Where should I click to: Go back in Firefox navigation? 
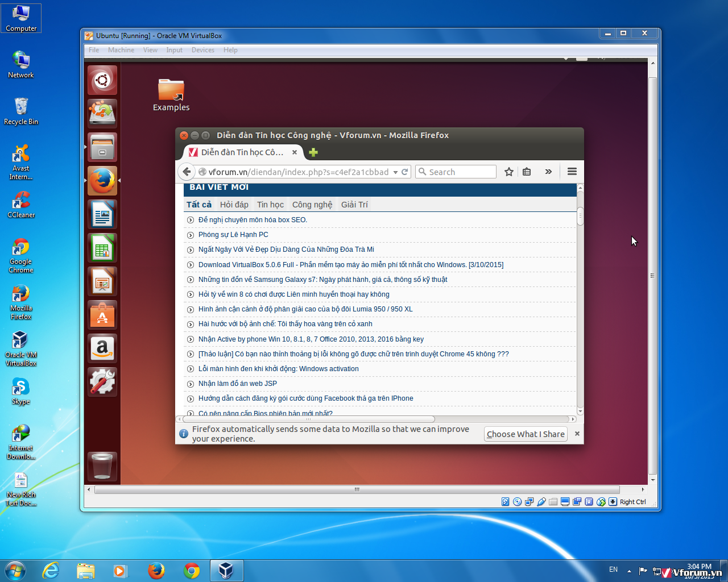point(187,172)
